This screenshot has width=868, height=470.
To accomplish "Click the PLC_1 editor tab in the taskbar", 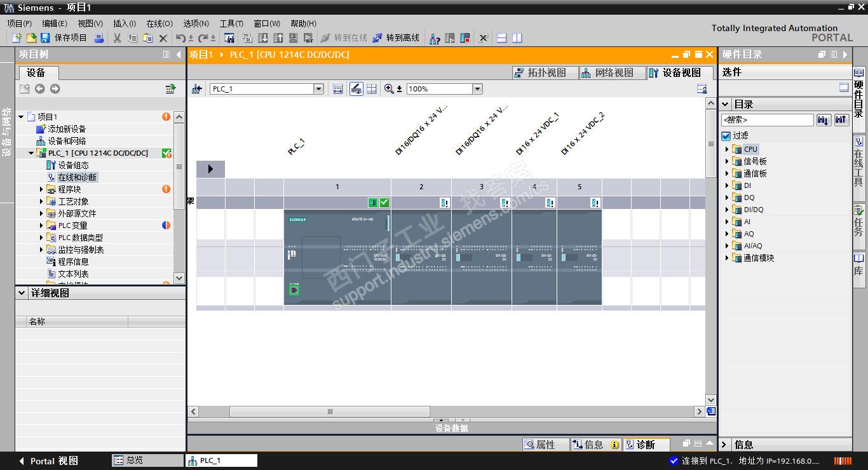I will click(221, 460).
